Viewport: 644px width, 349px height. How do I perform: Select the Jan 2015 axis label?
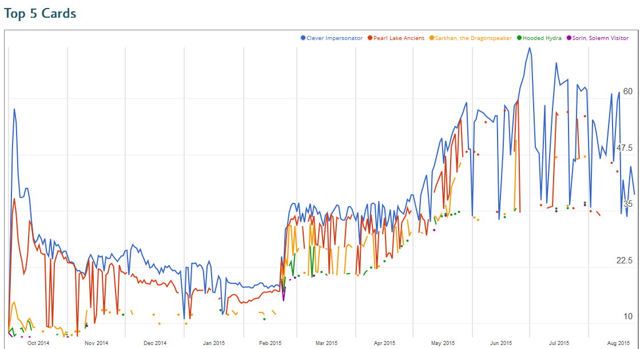(214, 343)
